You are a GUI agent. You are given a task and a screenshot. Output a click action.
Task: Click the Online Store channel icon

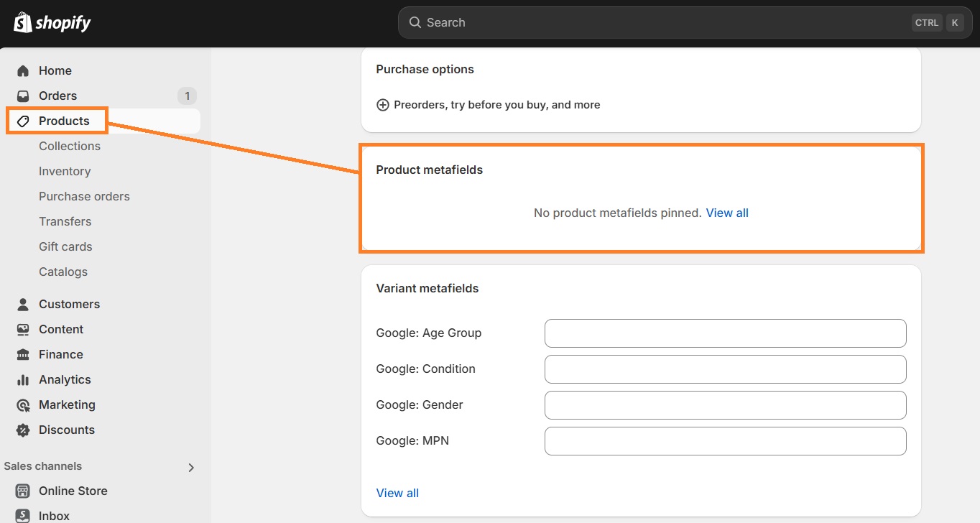24,491
